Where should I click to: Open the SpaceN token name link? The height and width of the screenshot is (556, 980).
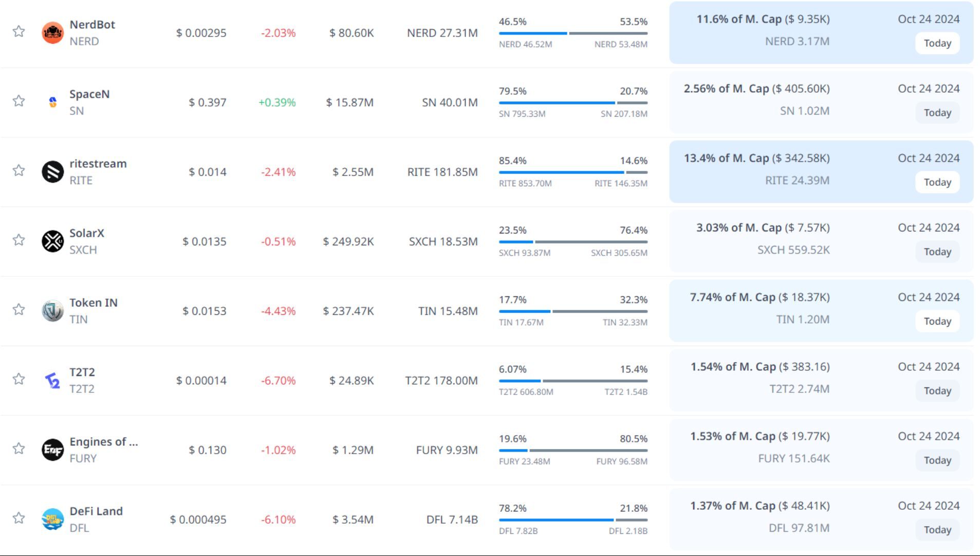pos(89,94)
